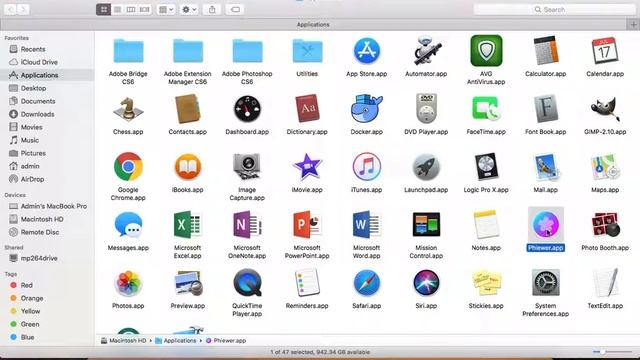Switch to column view in toolbar
This screenshot has width=640, height=360.
tap(131, 9)
